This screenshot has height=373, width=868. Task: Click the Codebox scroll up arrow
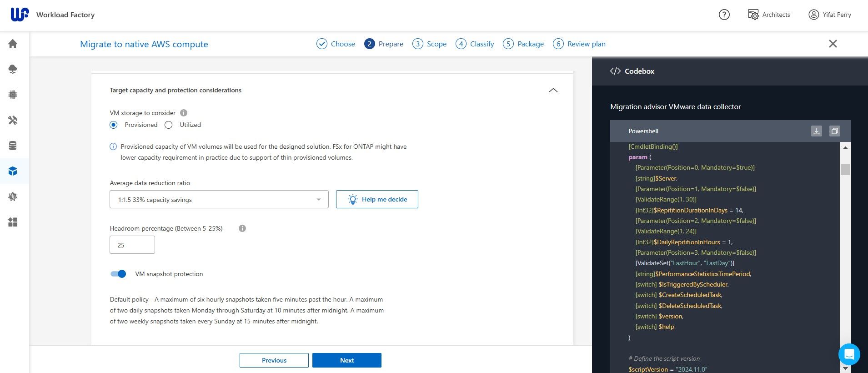(x=845, y=148)
